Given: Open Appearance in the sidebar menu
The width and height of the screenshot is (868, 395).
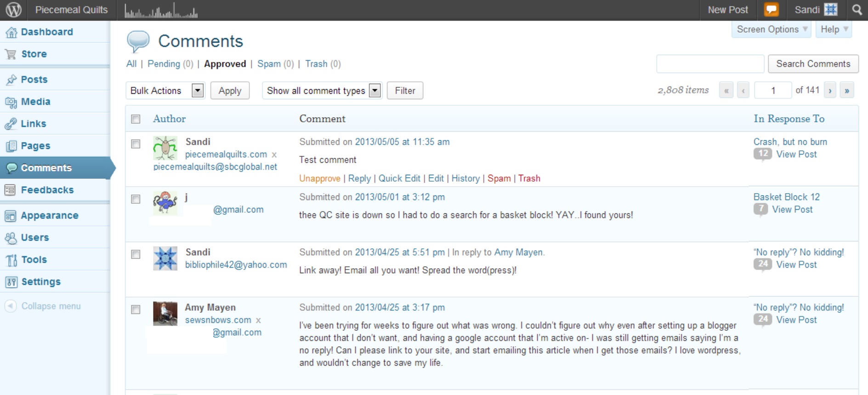Looking at the screenshot, I should (x=50, y=216).
